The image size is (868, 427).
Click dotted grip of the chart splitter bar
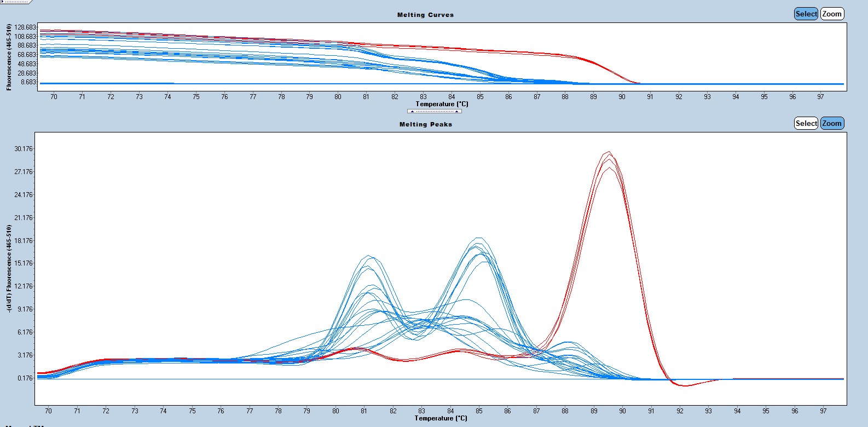pyautogui.click(x=434, y=111)
